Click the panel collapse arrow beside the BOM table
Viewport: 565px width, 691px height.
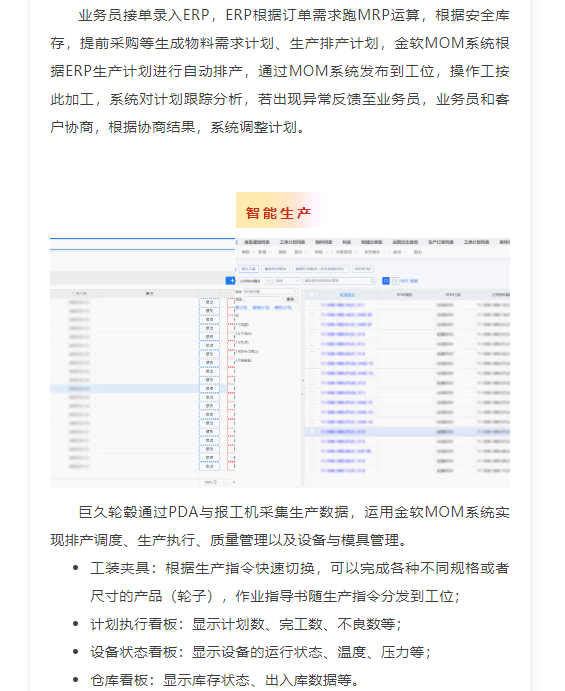pos(303,380)
